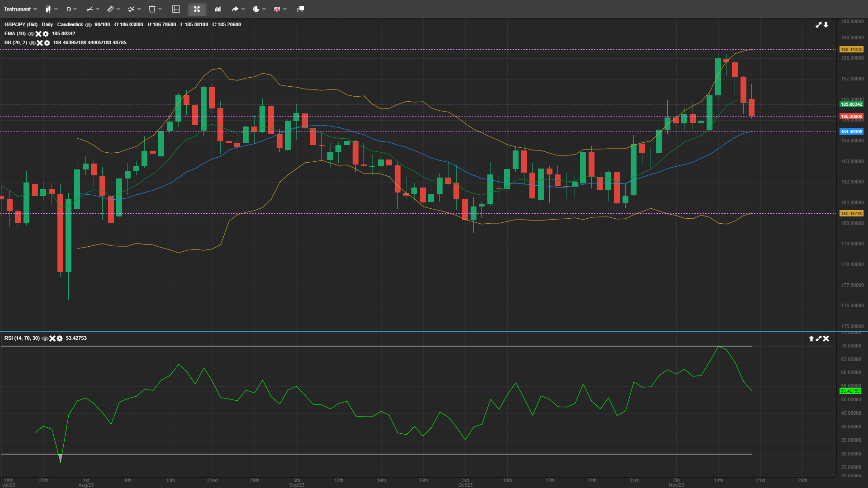Expand the indicators dropdown arrow
Image resolution: width=868 pixels, height=488 pixels.
(98, 9)
